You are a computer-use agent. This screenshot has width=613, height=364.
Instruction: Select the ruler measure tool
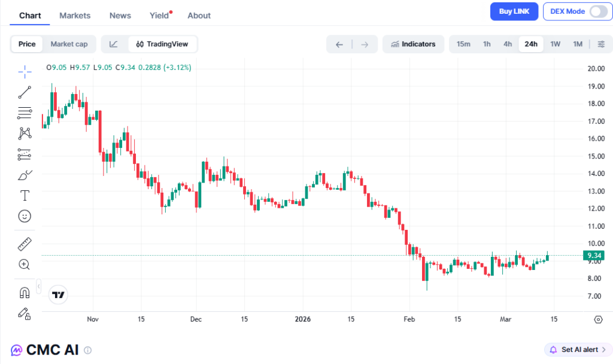click(x=25, y=244)
